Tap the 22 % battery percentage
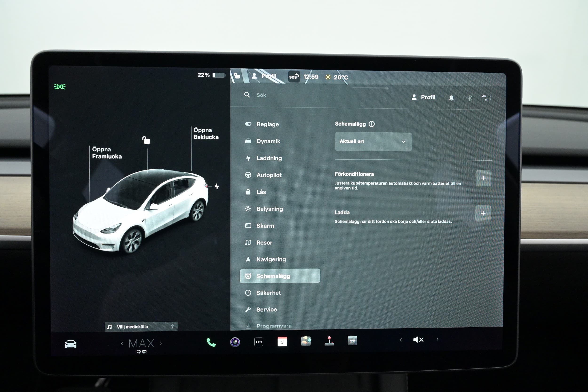This screenshot has height=392, width=588. 203,75
